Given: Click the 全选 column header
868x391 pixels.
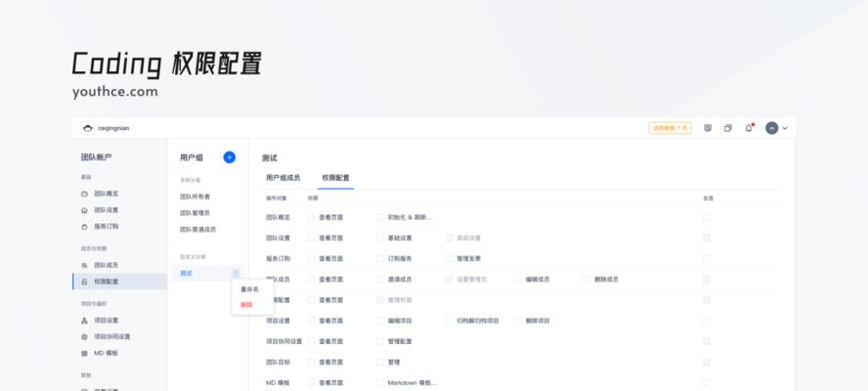Looking at the screenshot, I should coord(708,197).
